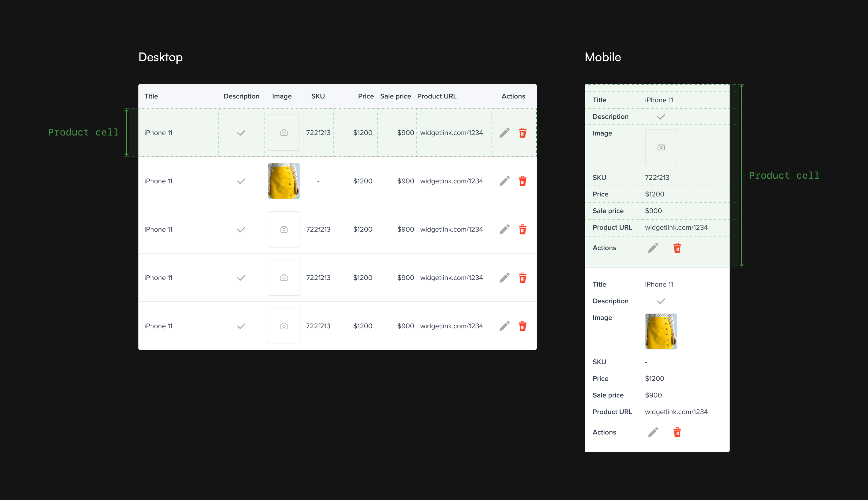Select iPhone 11 value in highlighted mobile card
This screenshot has width=868, height=500.
[659, 100]
